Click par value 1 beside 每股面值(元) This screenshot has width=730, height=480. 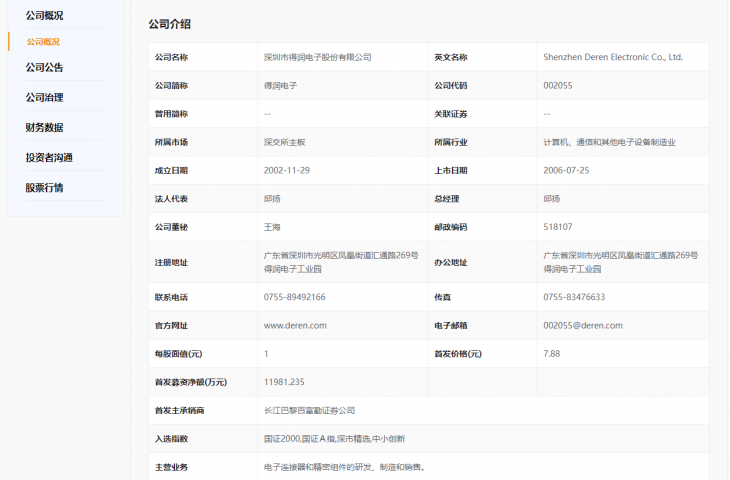[266, 354]
